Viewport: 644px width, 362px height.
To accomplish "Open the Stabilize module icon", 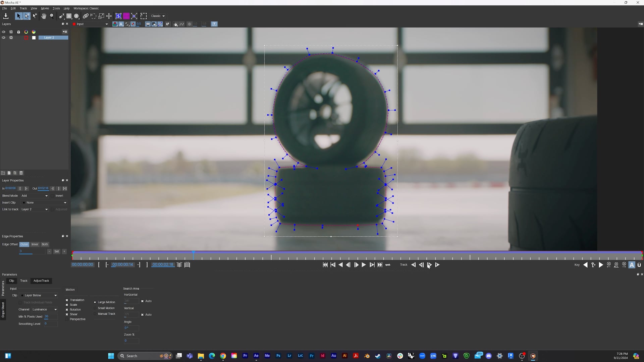I will coord(118,16).
